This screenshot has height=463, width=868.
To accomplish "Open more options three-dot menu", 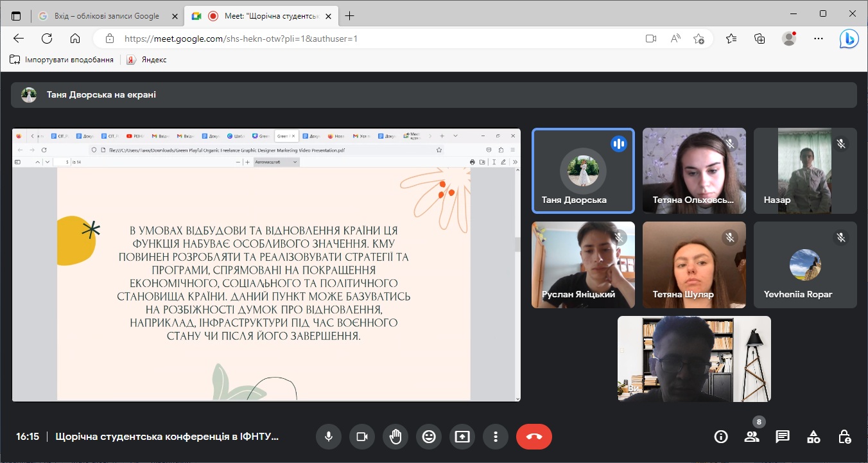I will coord(495,437).
